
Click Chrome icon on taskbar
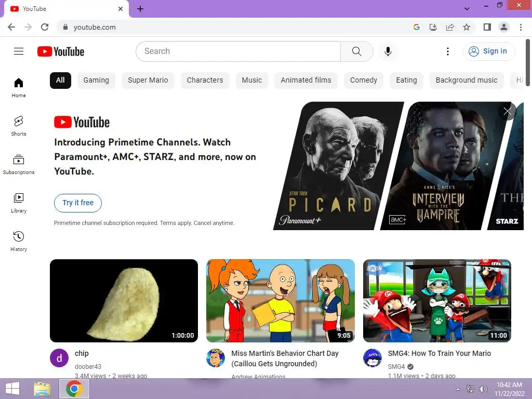[74, 389]
